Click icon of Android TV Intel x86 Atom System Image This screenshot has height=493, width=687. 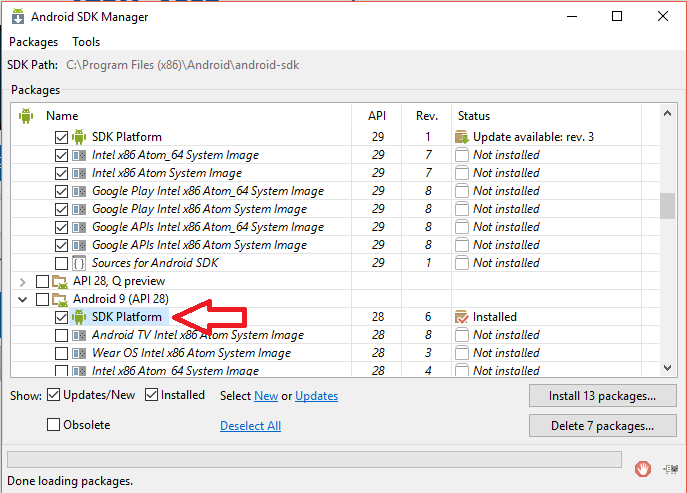tap(79, 335)
